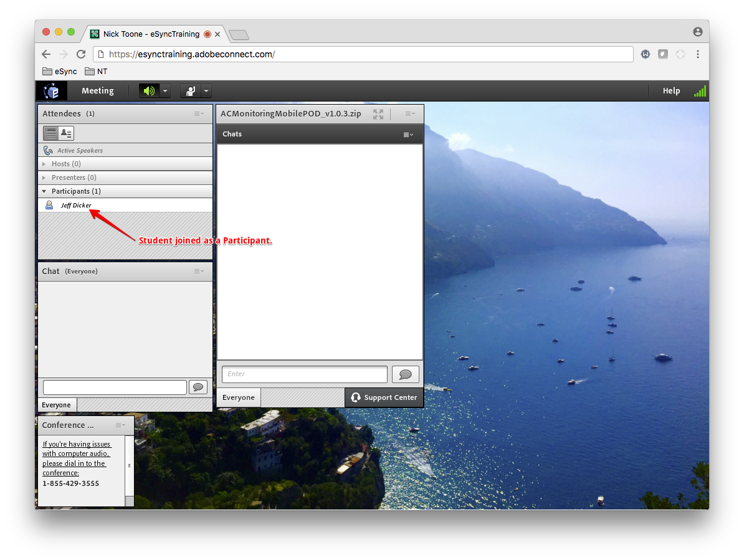Open the Help menu
Viewport: 744px width, 560px height.
pyautogui.click(x=671, y=91)
